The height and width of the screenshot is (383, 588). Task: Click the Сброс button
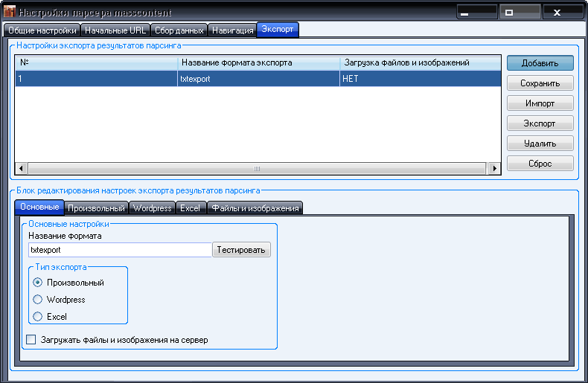pyautogui.click(x=540, y=163)
